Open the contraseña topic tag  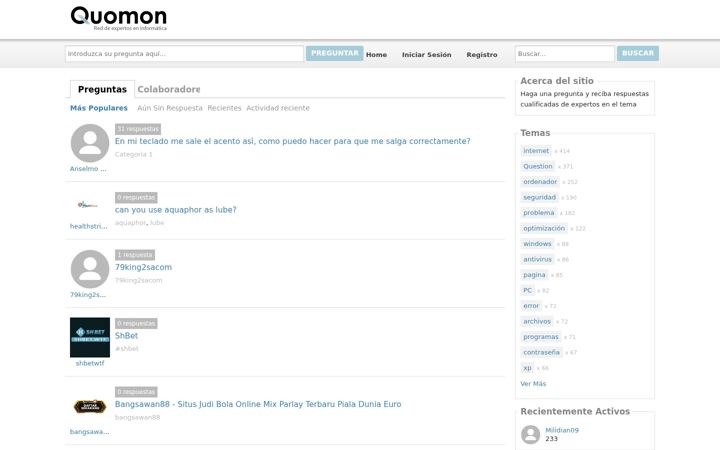click(x=541, y=352)
